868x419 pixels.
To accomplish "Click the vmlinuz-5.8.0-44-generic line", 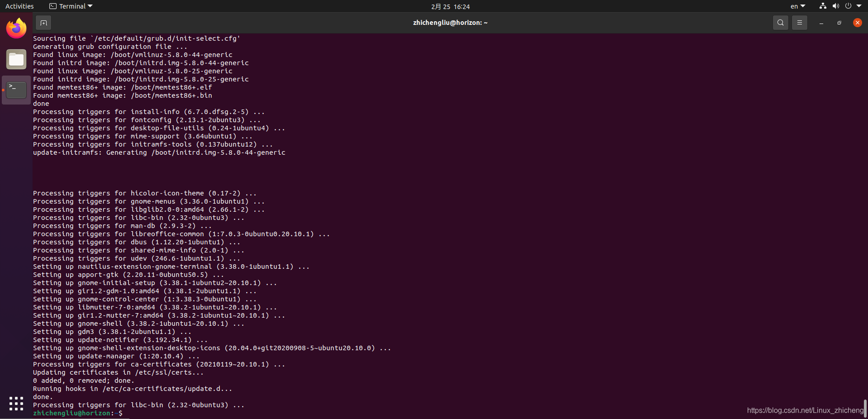I will pos(133,55).
